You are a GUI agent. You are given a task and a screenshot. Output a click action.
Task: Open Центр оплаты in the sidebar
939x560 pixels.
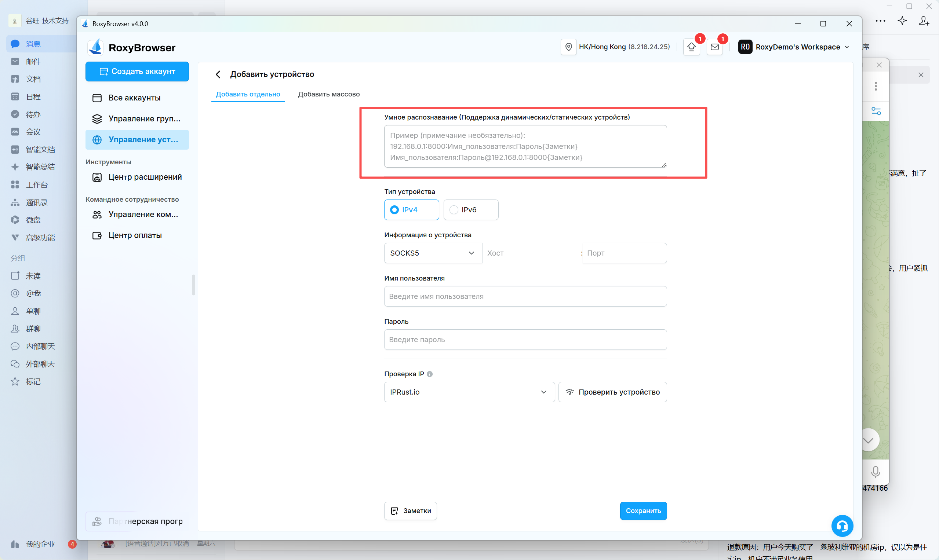137,235
